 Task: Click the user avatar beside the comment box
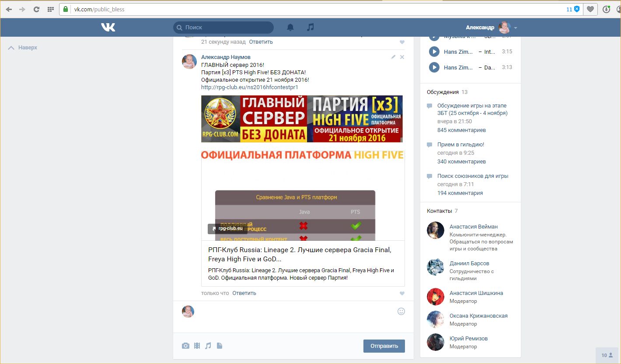(x=188, y=312)
